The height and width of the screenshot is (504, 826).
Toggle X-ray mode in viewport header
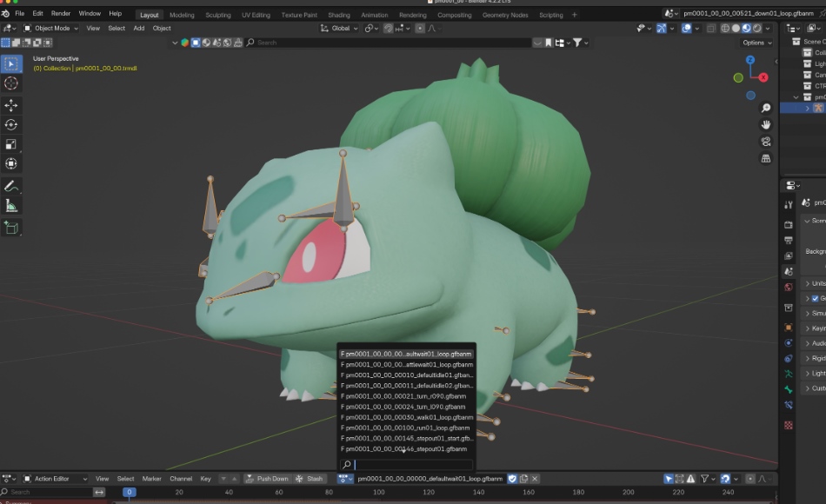point(710,29)
